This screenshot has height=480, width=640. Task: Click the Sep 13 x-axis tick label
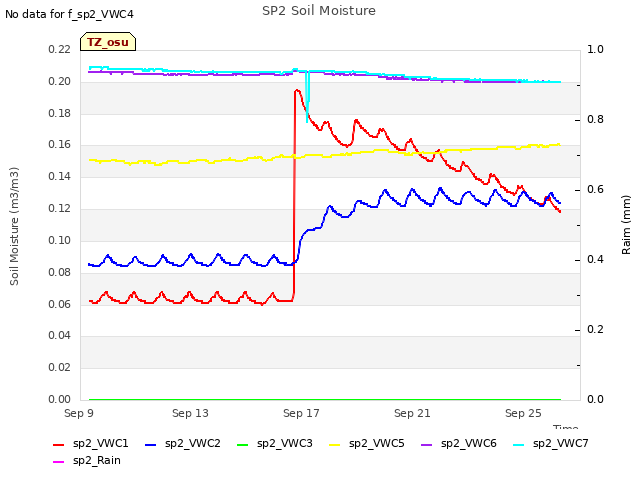pyautogui.click(x=190, y=413)
